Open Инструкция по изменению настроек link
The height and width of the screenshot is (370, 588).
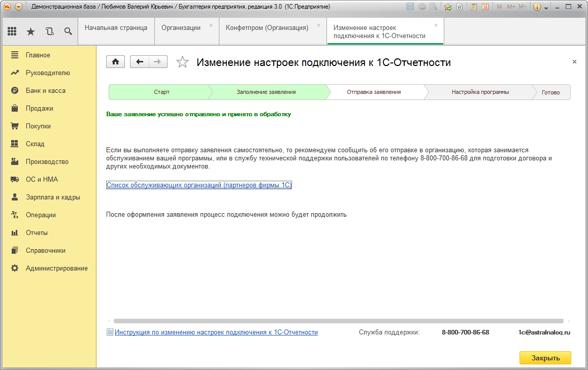tap(216, 332)
